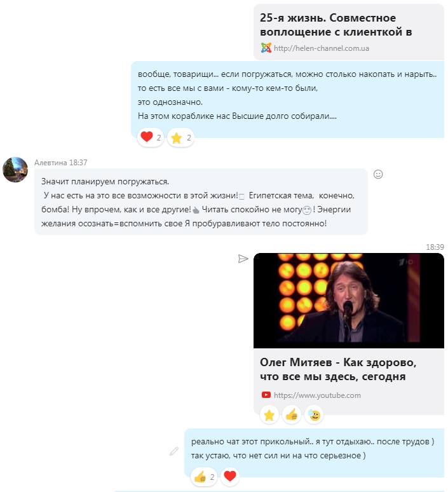This screenshot has height=492, width=448.
Task: Click thumbs-up reaction on the 'реально чат' message
Action: point(204,477)
